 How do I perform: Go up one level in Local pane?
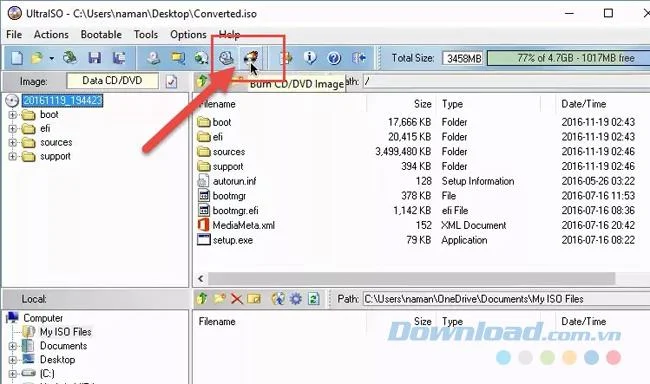pyautogui.click(x=202, y=298)
